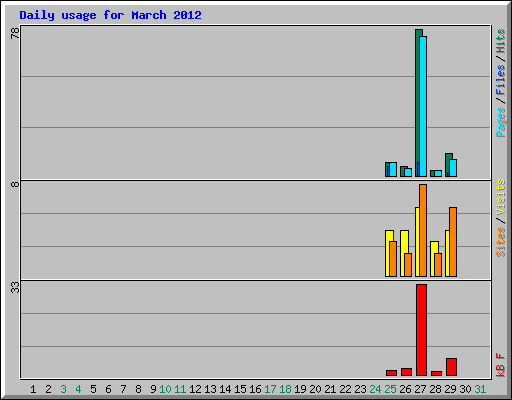Viewport: 512px width, 400px height.
Task: Click day label '22' on the axis
Action: 345,389
